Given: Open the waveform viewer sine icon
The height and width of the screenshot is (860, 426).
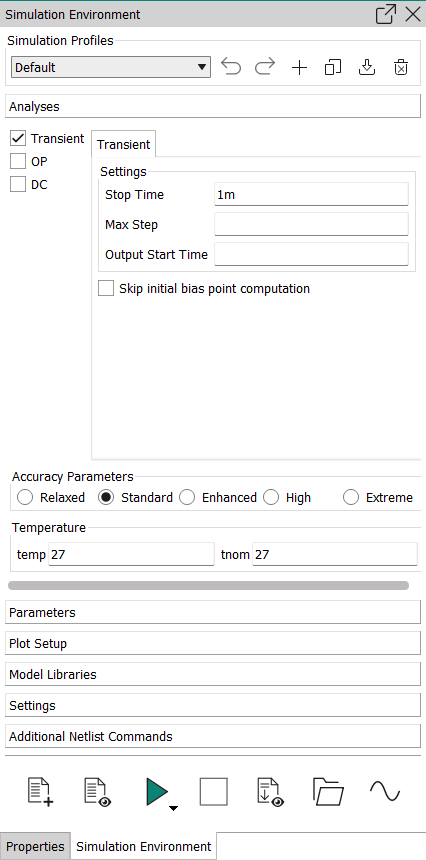Looking at the screenshot, I should coord(385,791).
